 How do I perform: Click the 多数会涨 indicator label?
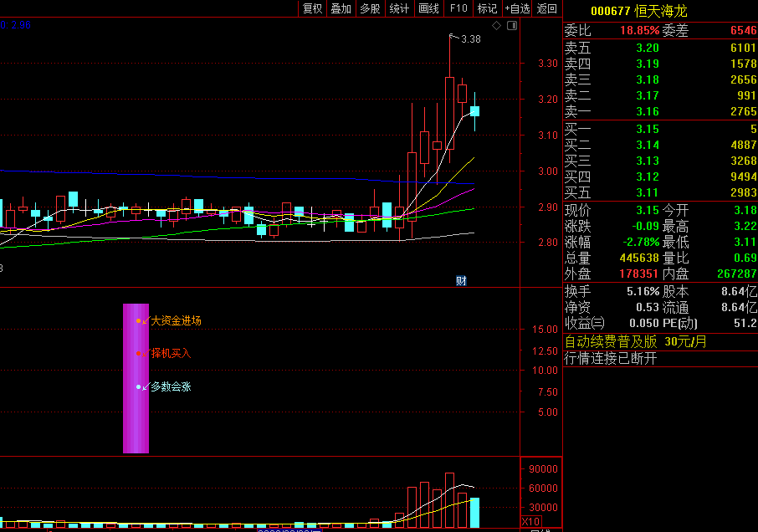pyautogui.click(x=172, y=386)
